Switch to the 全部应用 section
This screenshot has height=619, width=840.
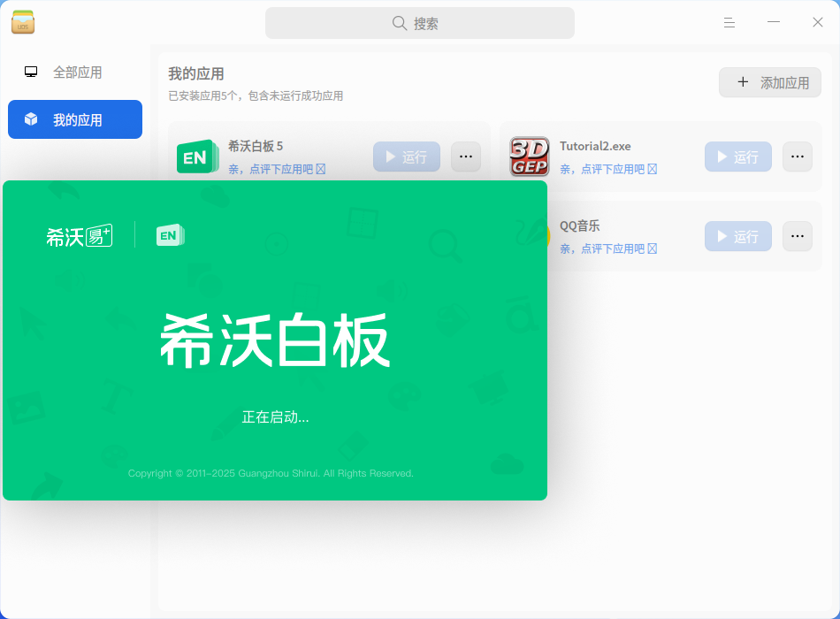[75, 73]
